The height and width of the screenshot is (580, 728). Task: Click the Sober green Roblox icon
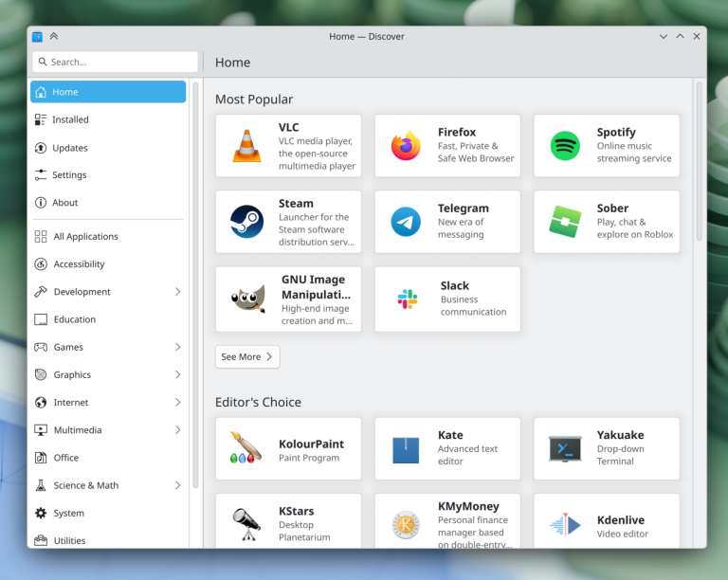pos(565,222)
